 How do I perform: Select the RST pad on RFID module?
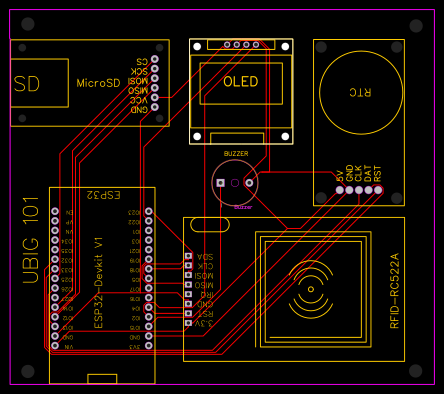point(189,313)
